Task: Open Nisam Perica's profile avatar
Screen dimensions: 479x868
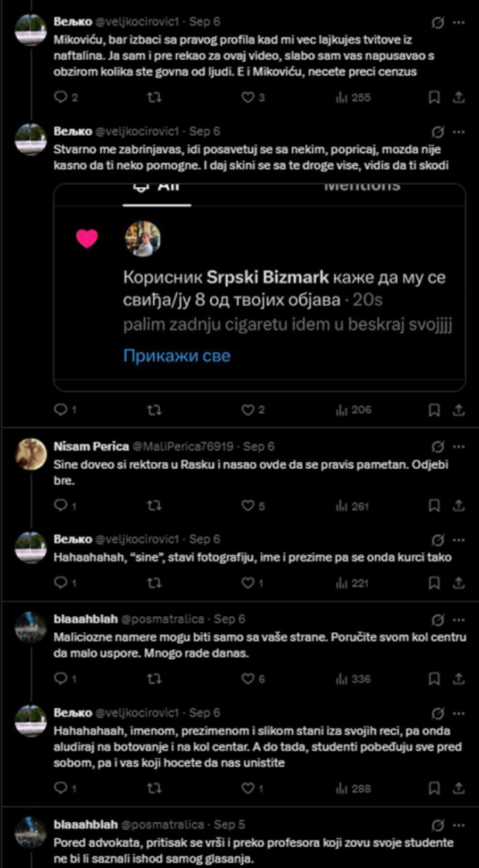Action: pyautogui.click(x=31, y=454)
